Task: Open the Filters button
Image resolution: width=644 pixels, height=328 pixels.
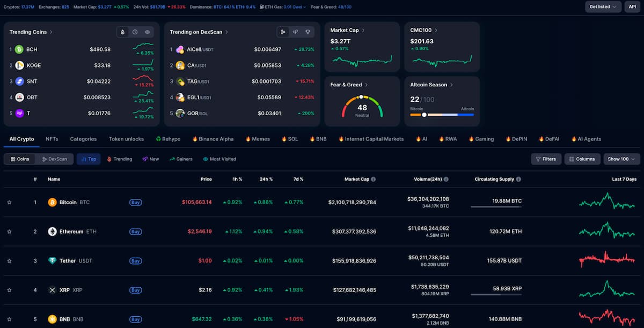Action: tap(546, 159)
